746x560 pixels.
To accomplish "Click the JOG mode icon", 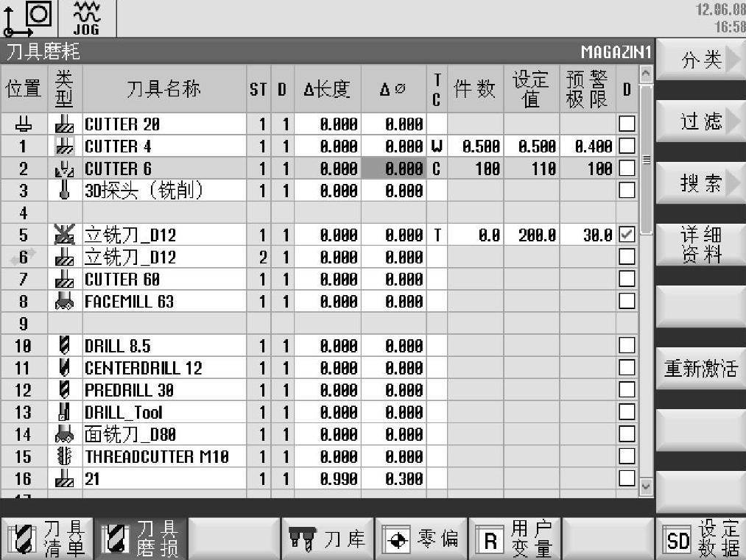I will 88,19.
